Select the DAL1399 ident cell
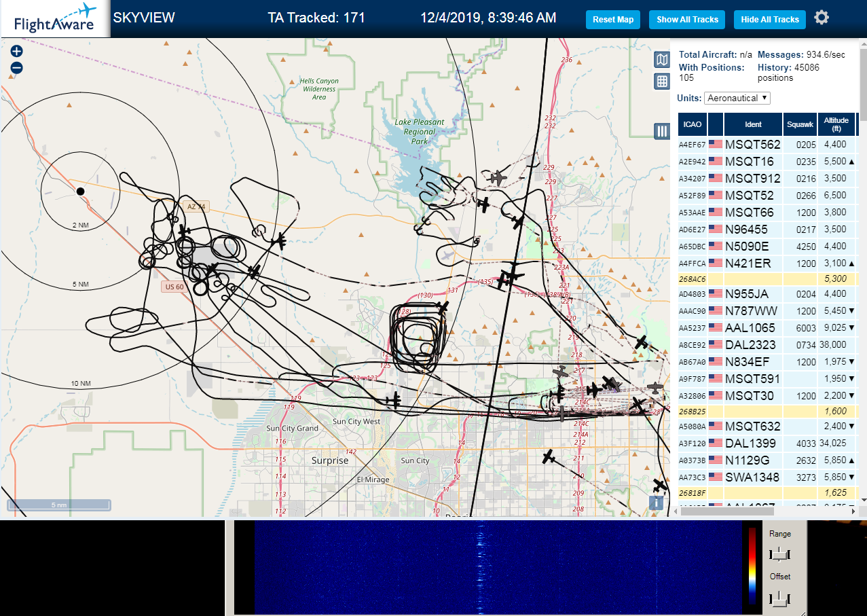867x616 pixels. (x=752, y=443)
